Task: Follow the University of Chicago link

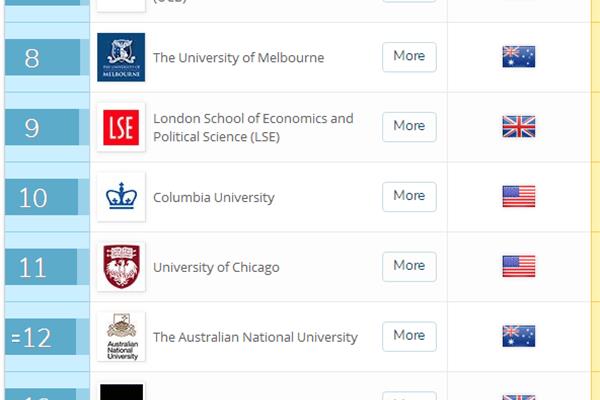Action: pyautogui.click(x=216, y=267)
